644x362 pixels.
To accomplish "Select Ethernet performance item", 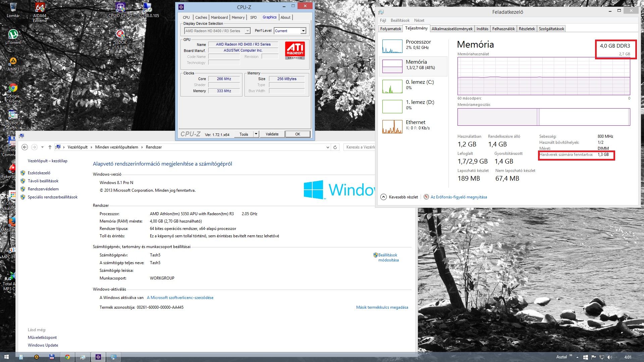I will [x=413, y=126].
